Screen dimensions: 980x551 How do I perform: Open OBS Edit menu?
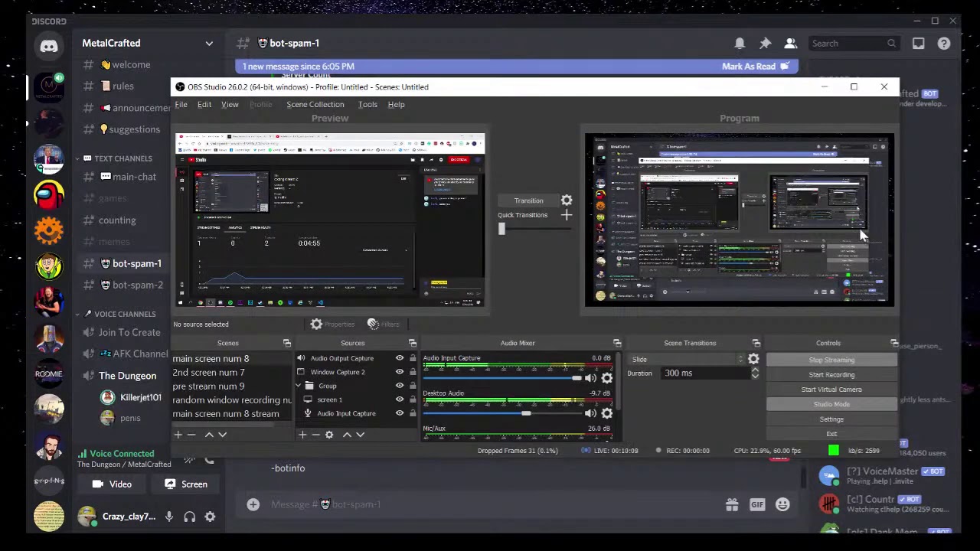204,105
